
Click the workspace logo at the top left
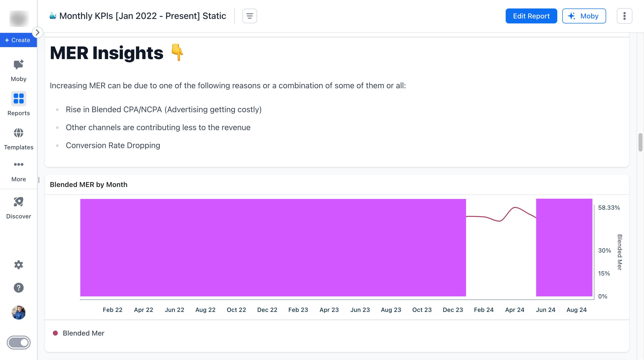(x=19, y=18)
